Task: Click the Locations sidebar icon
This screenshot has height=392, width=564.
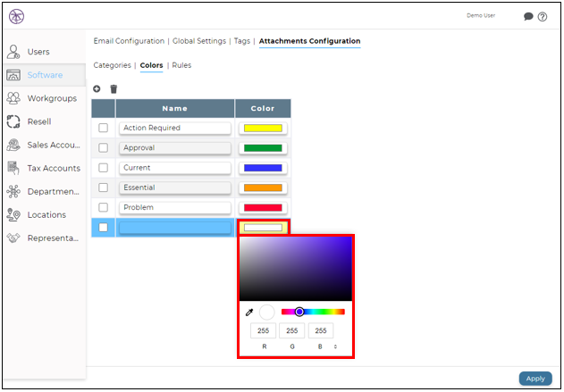Action: (x=13, y=215)
